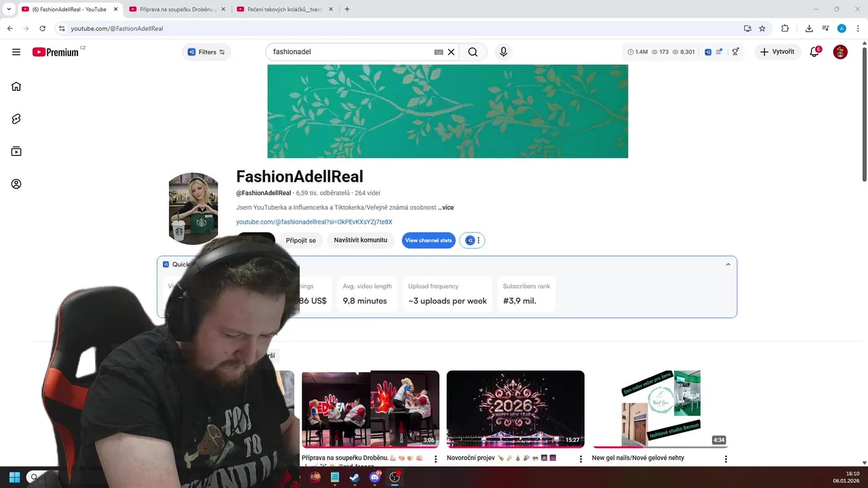Click the Připojit se join button
The image size is (868, 488).
pyautogui.click(x=301, y=241)
